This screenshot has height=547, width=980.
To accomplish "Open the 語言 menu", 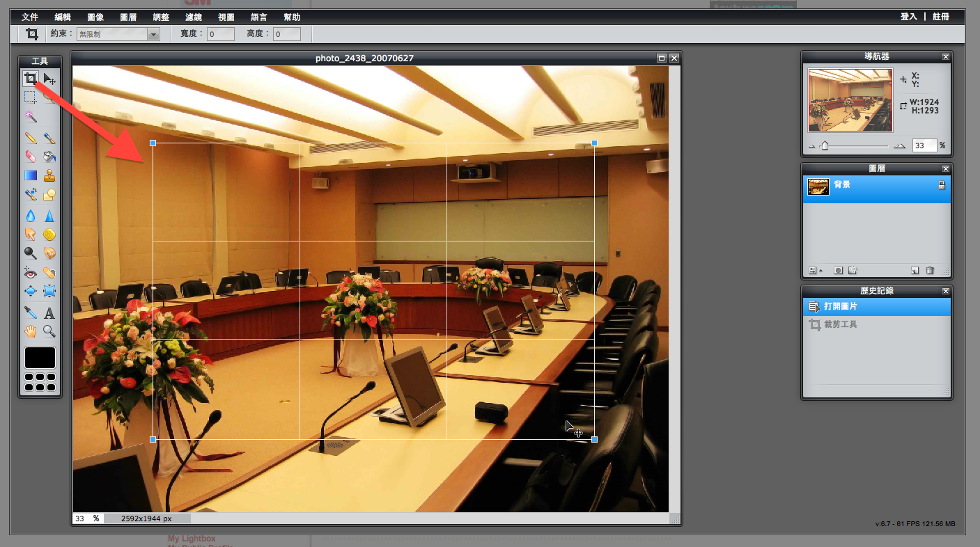I will (259, 17).
